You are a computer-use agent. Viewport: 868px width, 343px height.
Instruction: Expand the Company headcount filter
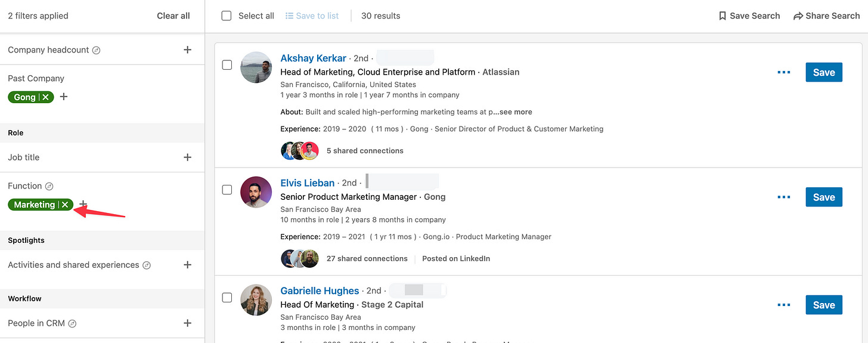coord(187,50)
